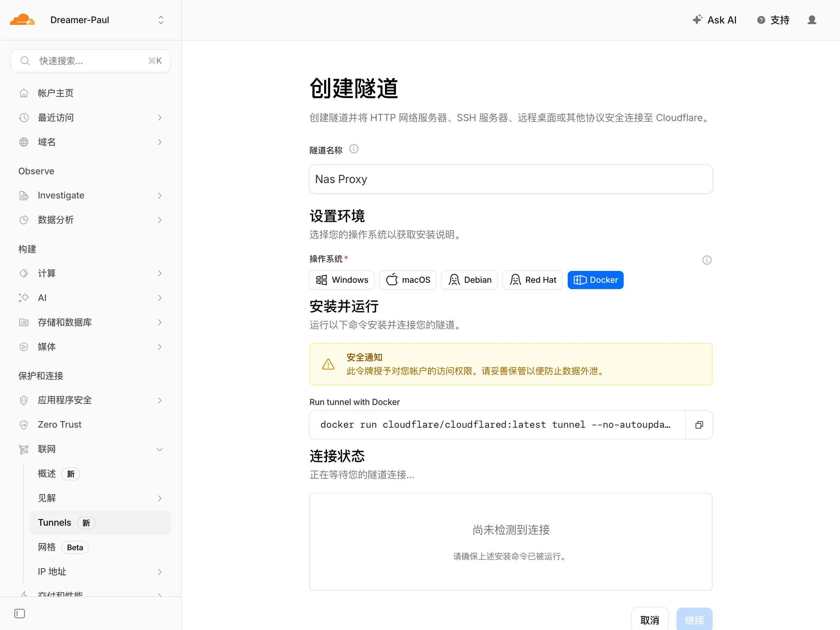Image resolution: width=840 pixels, height=630 pixels.
Task: Click the 最近访问 clock icon
Action: 23,118
